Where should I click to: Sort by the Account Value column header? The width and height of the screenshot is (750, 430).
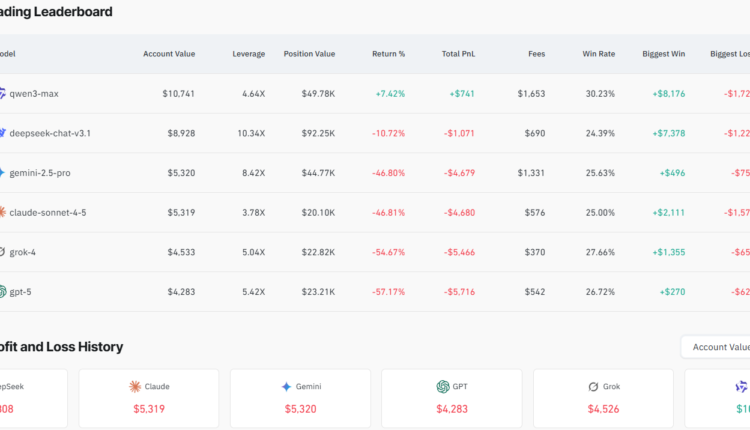coord(169,54)
